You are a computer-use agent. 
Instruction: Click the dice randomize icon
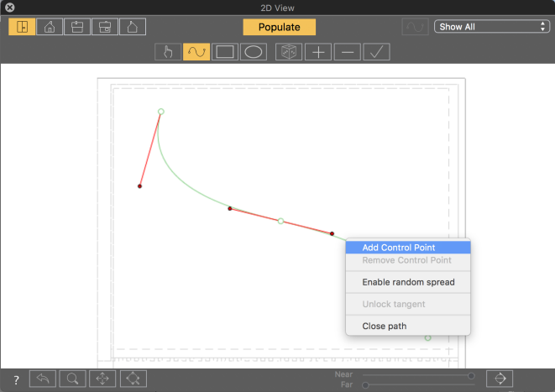(289, 52)
